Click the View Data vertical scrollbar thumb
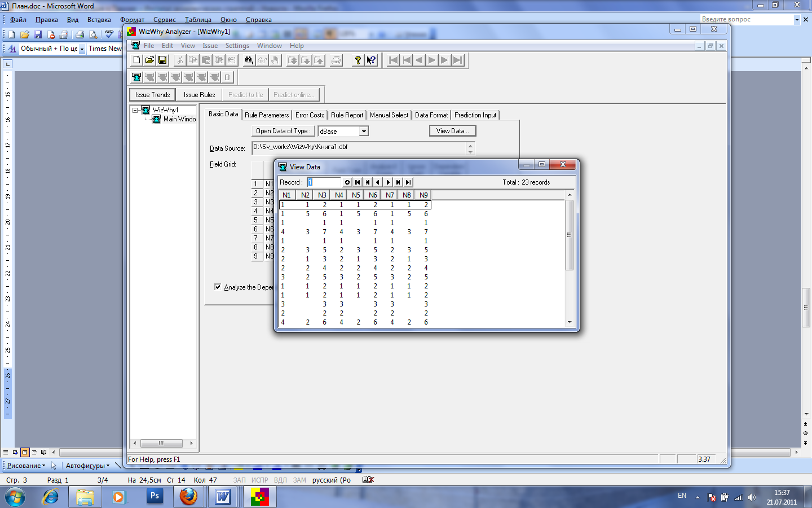This screenshot has width=812, height=508. point(569,235)
